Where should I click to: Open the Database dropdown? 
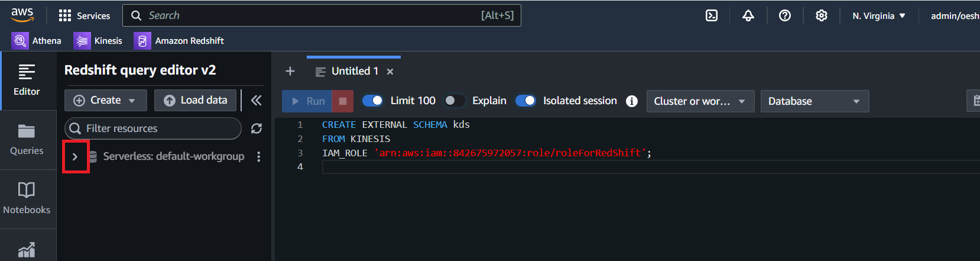click(814, 101)
